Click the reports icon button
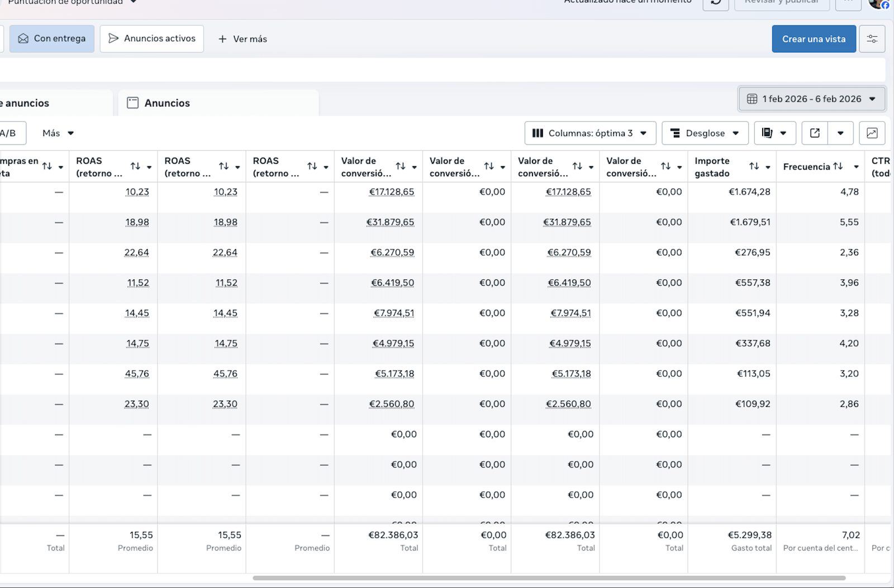This screenshot has width=894, height=588. click(767, 133)
